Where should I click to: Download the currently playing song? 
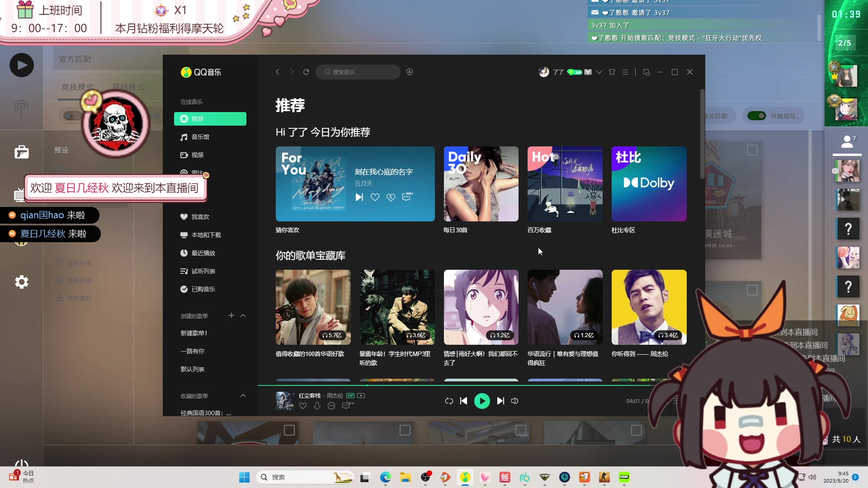click(x=317, y=406)
